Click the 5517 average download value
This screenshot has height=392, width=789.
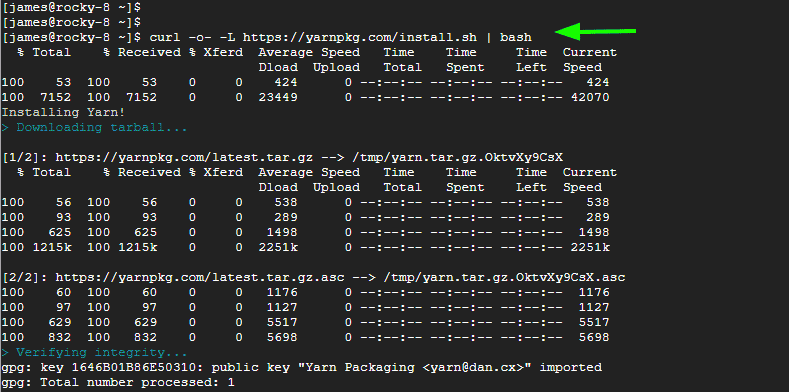pyautogui.click(x=282, y=322)
